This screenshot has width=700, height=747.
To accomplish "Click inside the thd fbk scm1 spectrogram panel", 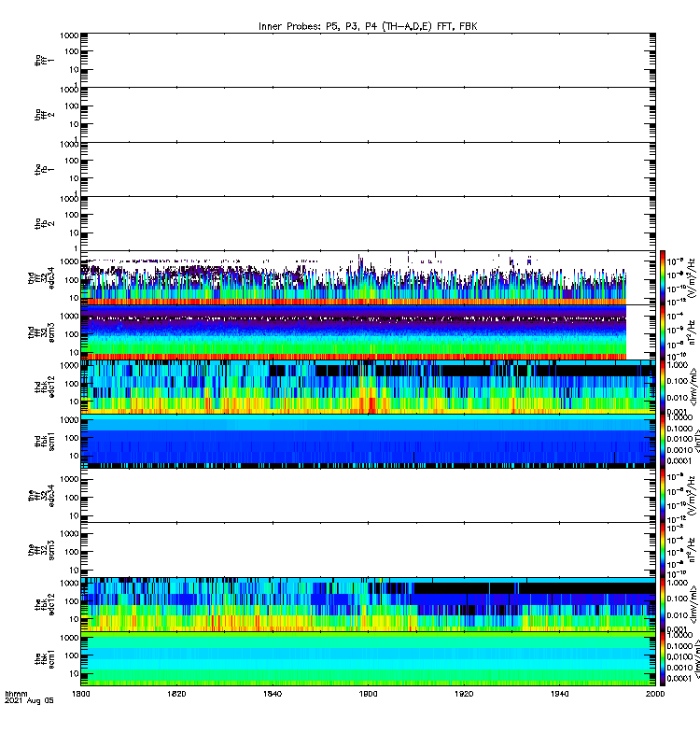I will tap(368, 441).
